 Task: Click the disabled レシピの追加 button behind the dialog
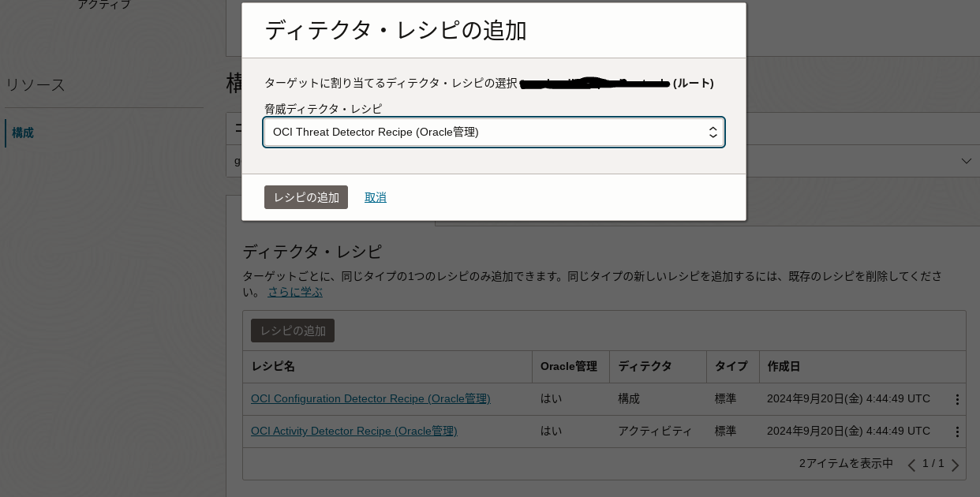click(x=292, y=331)
